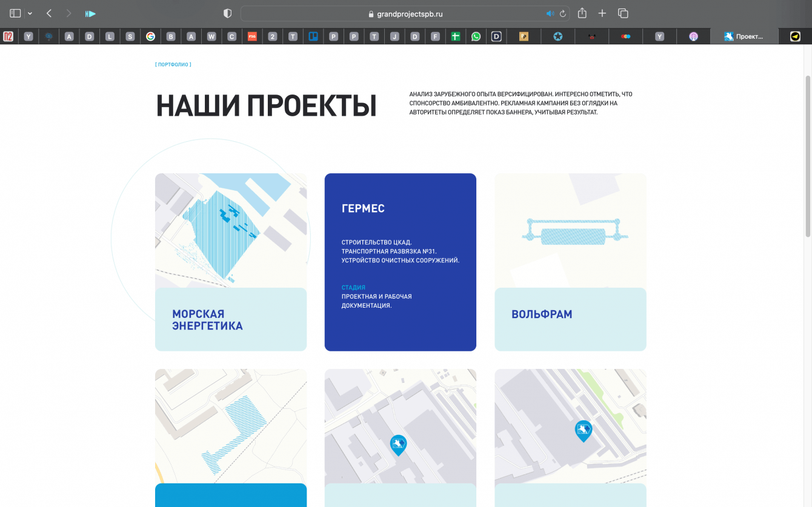Open the Гермес project card title
Viewport: 812px width, 507px height.
click(363, 208)
